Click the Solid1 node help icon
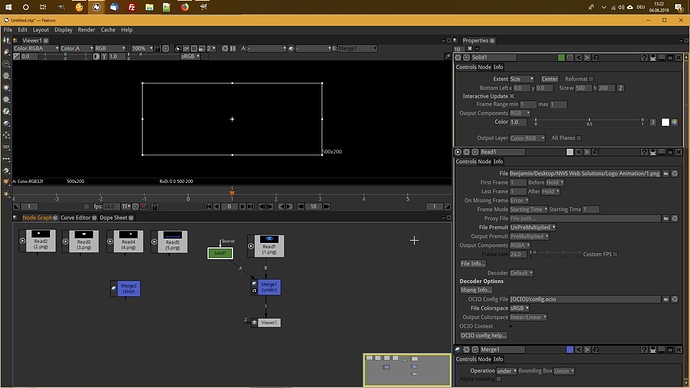The width and height of the screenshot is (690, 388). point(644,58)
